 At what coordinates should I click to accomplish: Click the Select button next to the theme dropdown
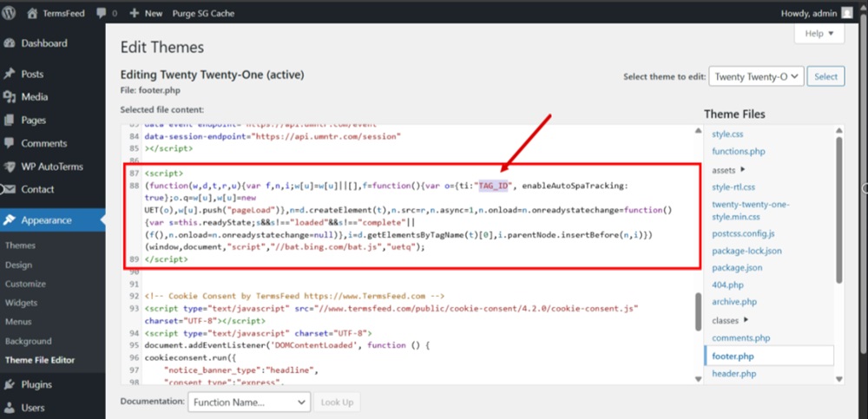826,77
